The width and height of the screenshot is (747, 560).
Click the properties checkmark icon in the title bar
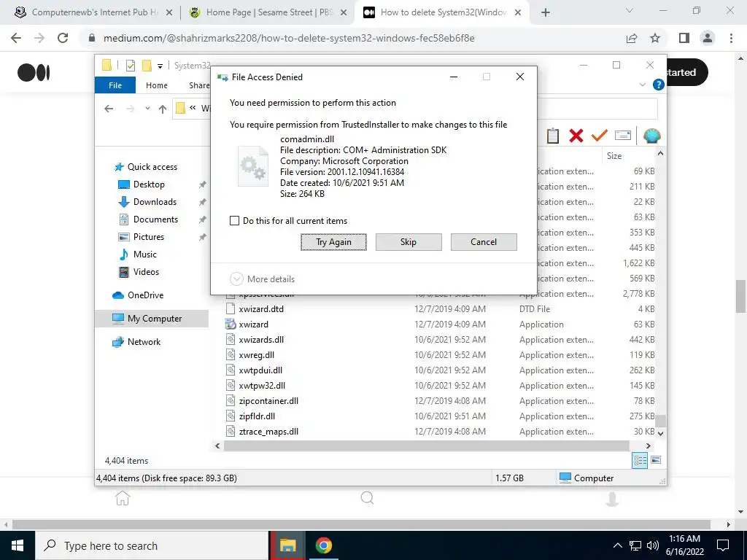point(130,65)
